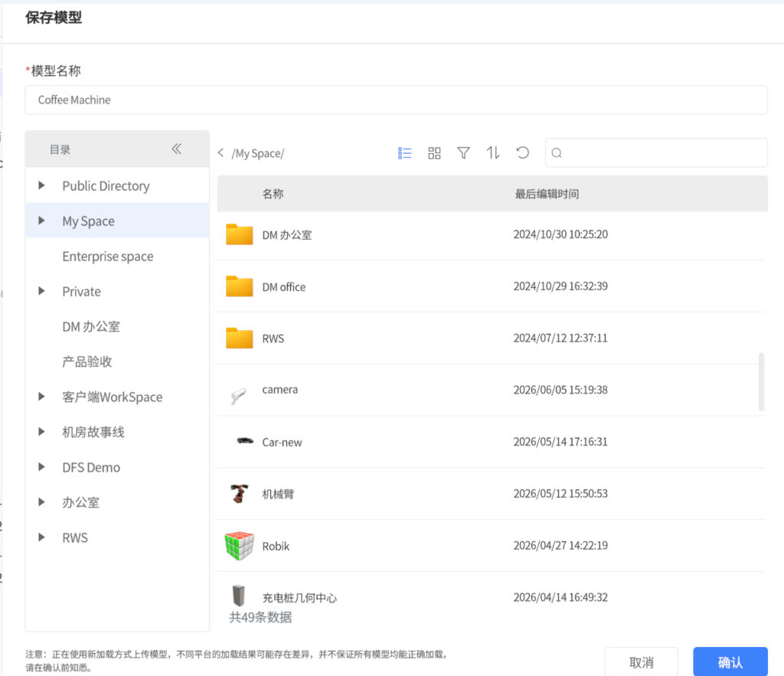Click date 2024/07/12 12:37:11
The width and height of the screenshot is (784, 676).
pos(560,338)
